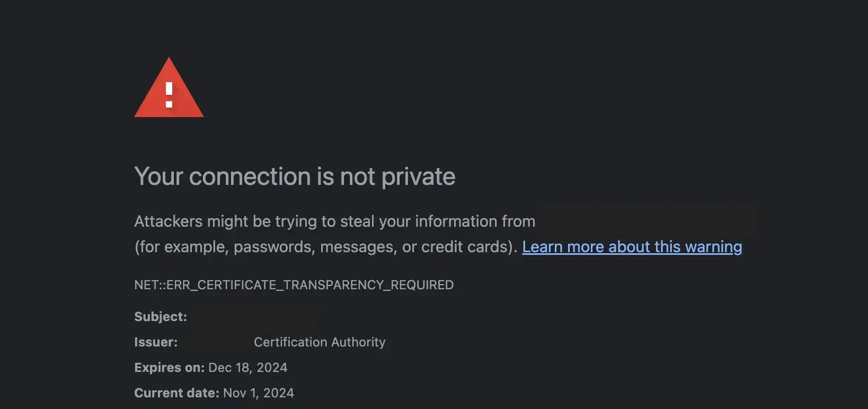
Task: Click the 'Subject:' label
Action: coord(161,317)
